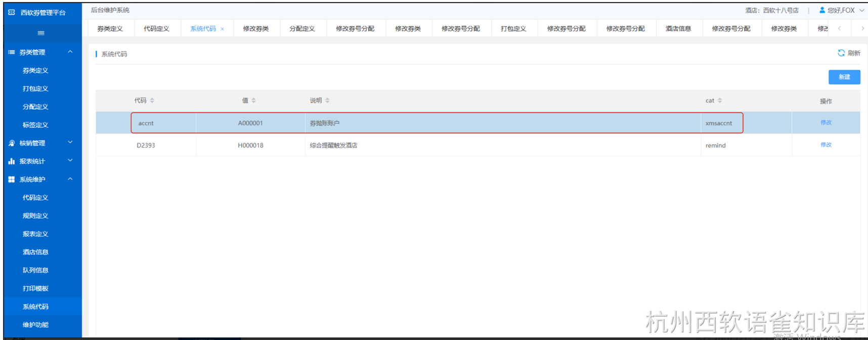
Task: Click sort icon on 说明 column
Action: click(328, 101)
